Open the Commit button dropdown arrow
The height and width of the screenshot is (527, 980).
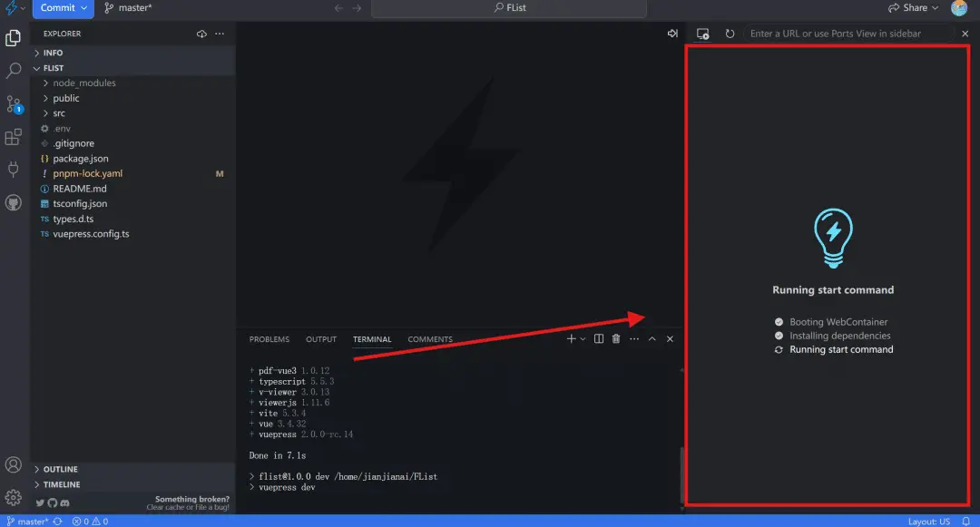pyautogui.click(x=85, y=8)
